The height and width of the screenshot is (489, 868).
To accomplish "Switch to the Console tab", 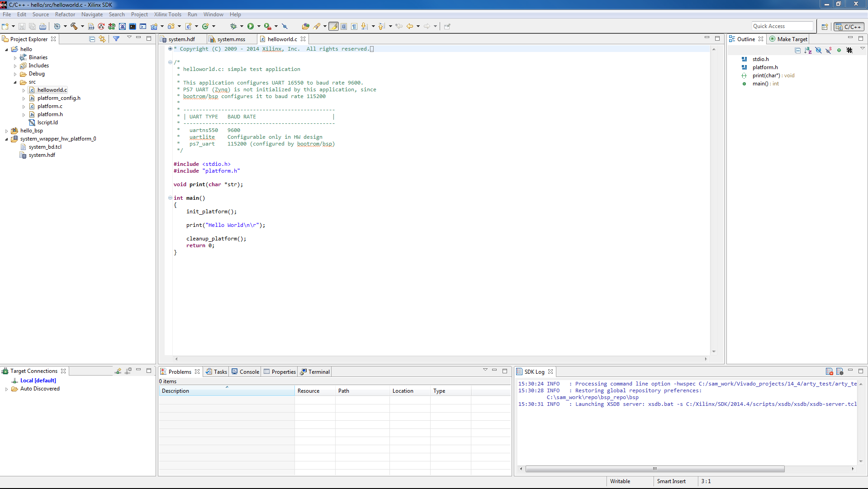I will tap(245, 371).
